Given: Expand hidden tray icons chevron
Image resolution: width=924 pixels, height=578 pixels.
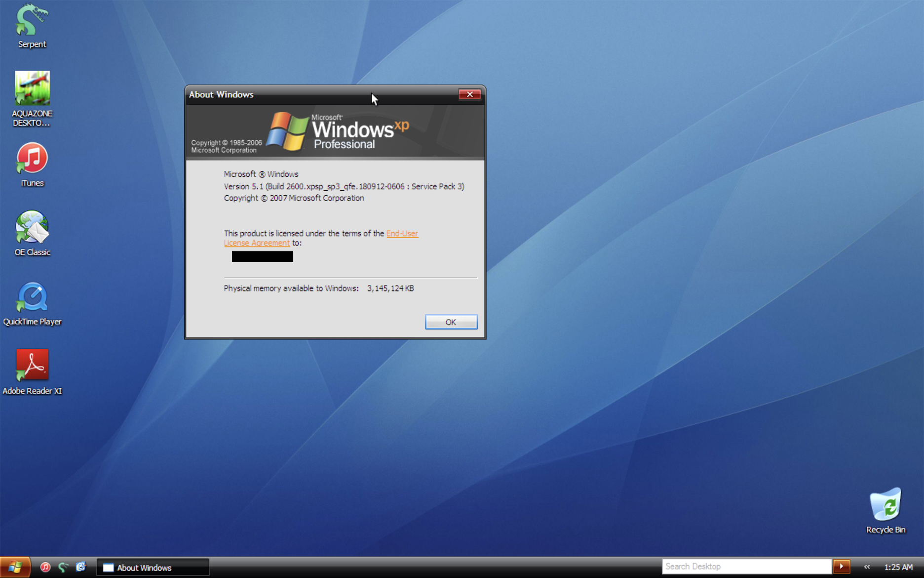Looking at the screenshot, I should (x=867, y=567).
